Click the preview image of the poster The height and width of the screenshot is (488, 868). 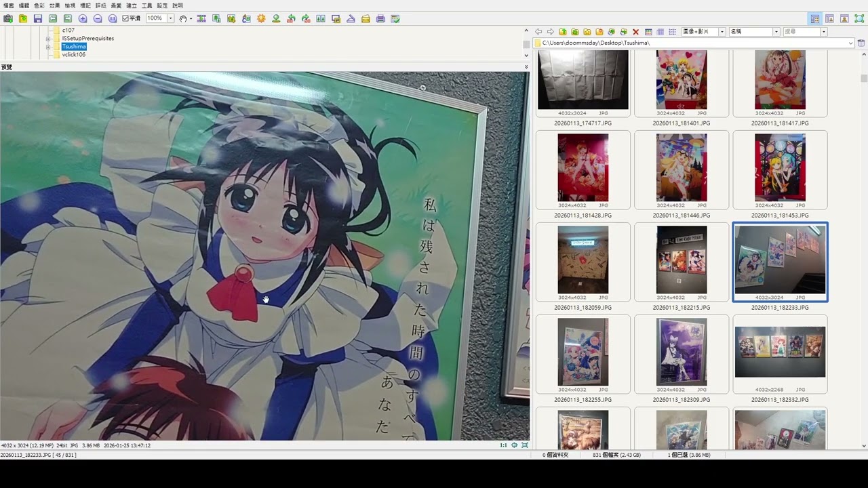pyautogui.click(x=264, y=256)
